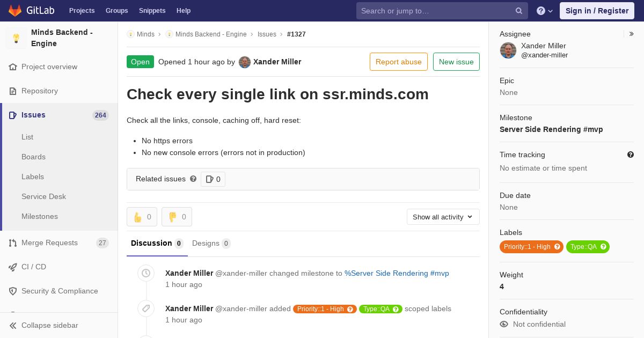This screenshot has width=644, height=338.
Task: Click help icon on activity Type::QA label
Action: pos(396,309)
